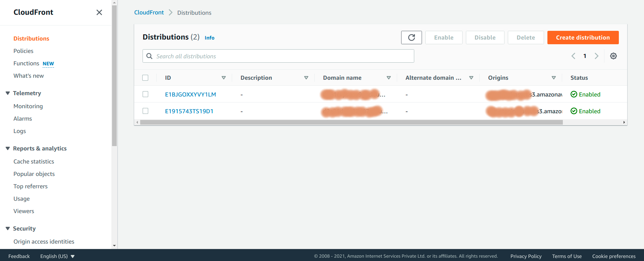Screen dimensions: 644x261
Task: Click the sidebar scroll up arrow
Action: point(114,2)
